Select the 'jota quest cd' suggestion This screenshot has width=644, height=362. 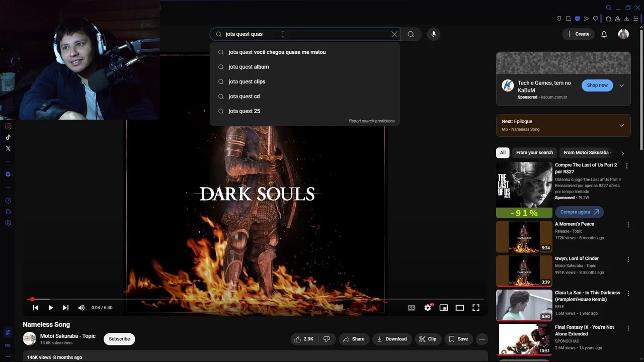305,96
